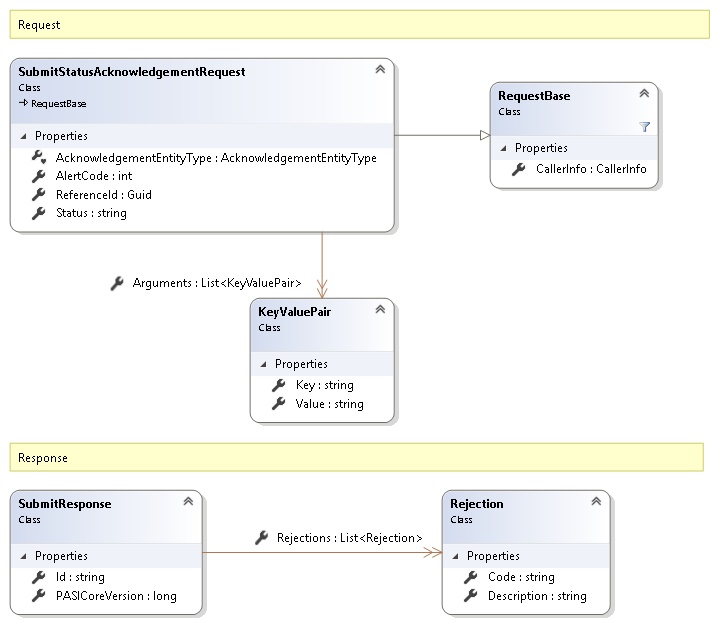Click the wrench icon beside Rejections association

pyautogui.click(x=261, y=538)
